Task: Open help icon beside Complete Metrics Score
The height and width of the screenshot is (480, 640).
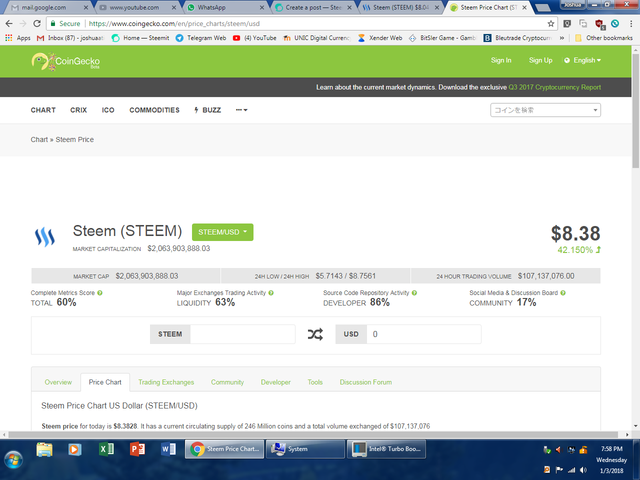Action: [x=100, y=293]
